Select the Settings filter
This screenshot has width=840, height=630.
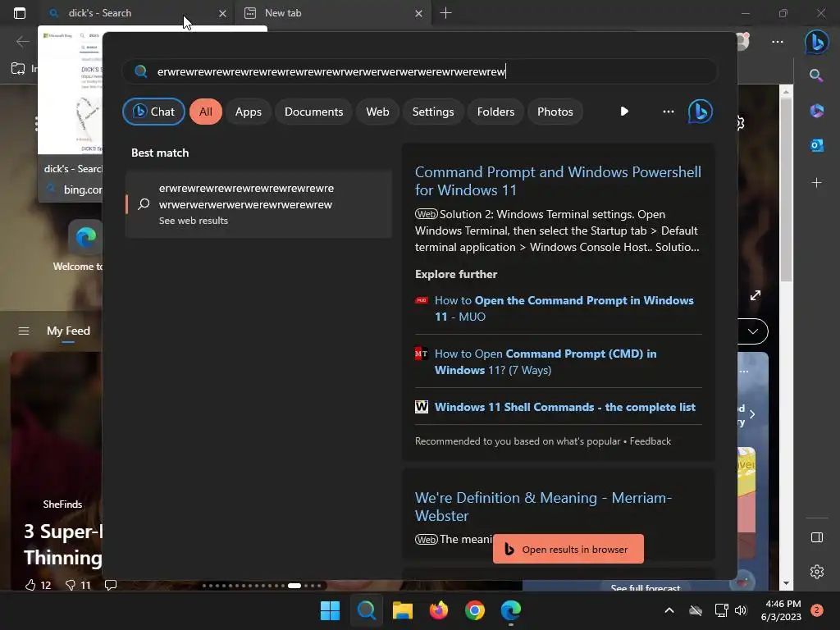(x=433, y=112)
